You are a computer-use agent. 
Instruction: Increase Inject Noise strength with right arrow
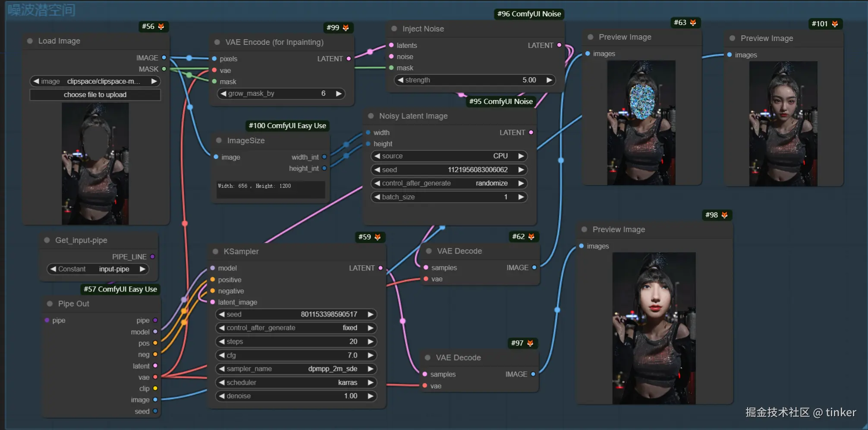click(549, 80)
